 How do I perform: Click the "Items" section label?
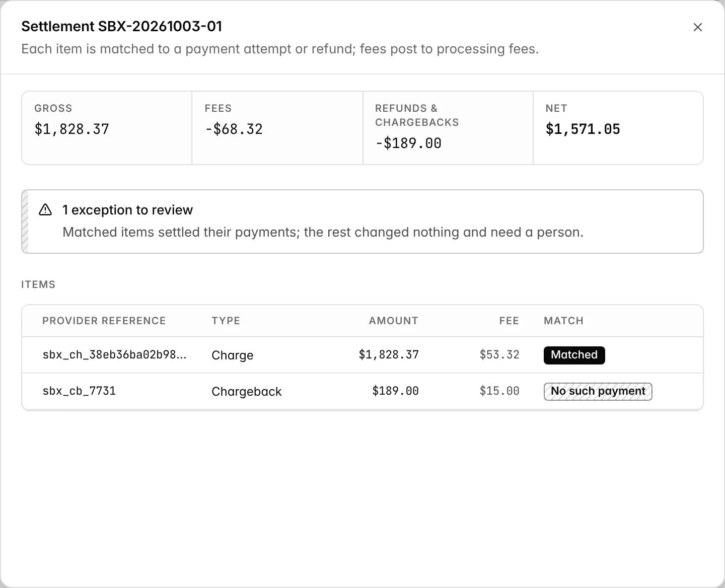[x=38, y=284]
